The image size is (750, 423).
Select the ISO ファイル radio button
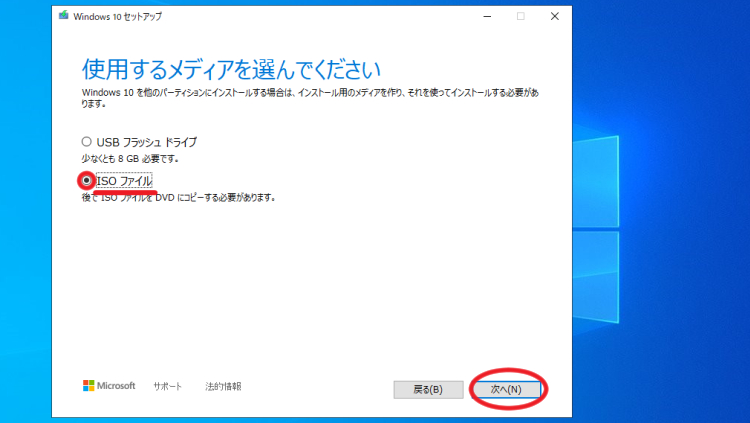(87, 180)
